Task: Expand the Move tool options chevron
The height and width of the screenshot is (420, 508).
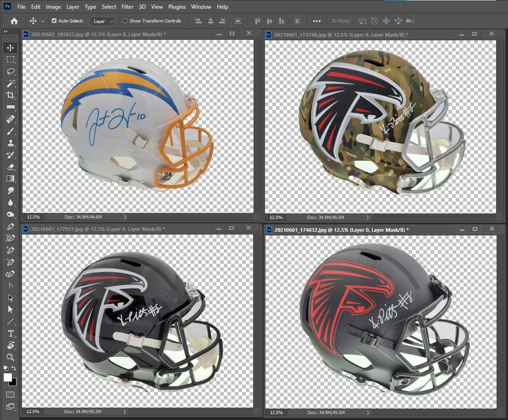Action: (x=43, y=21)
